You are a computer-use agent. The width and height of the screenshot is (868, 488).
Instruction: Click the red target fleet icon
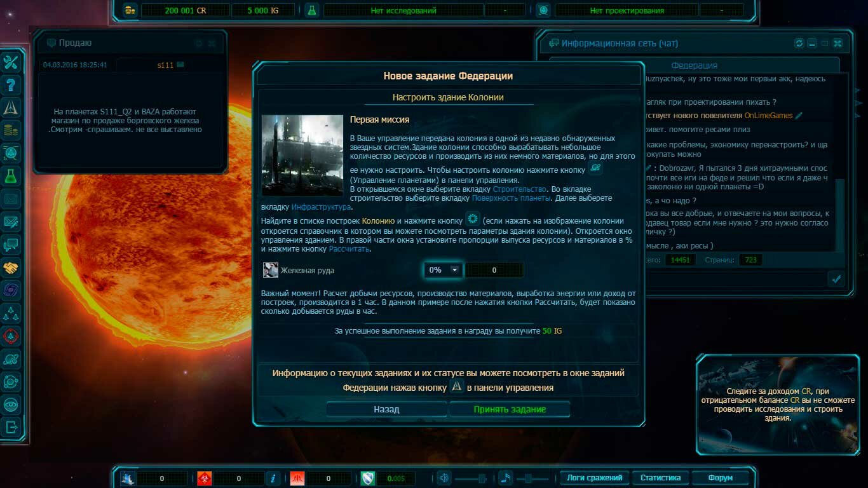[12, 336]
